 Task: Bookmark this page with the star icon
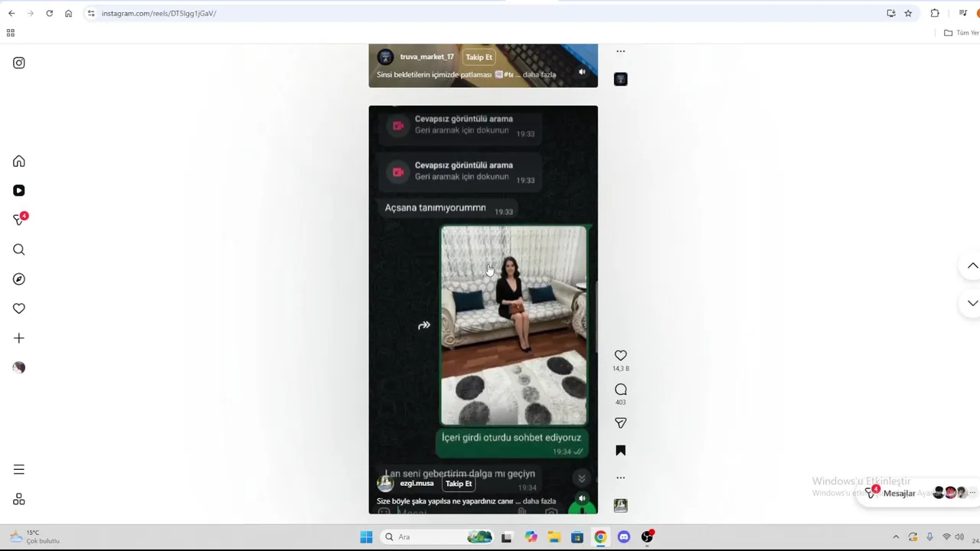coord(908,13)
